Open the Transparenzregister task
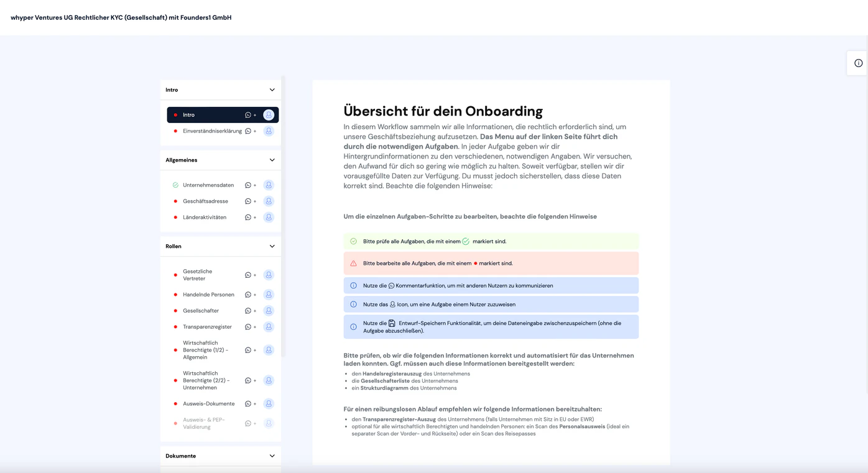Viewport: 868px width, 473px height. click(207, 327)
